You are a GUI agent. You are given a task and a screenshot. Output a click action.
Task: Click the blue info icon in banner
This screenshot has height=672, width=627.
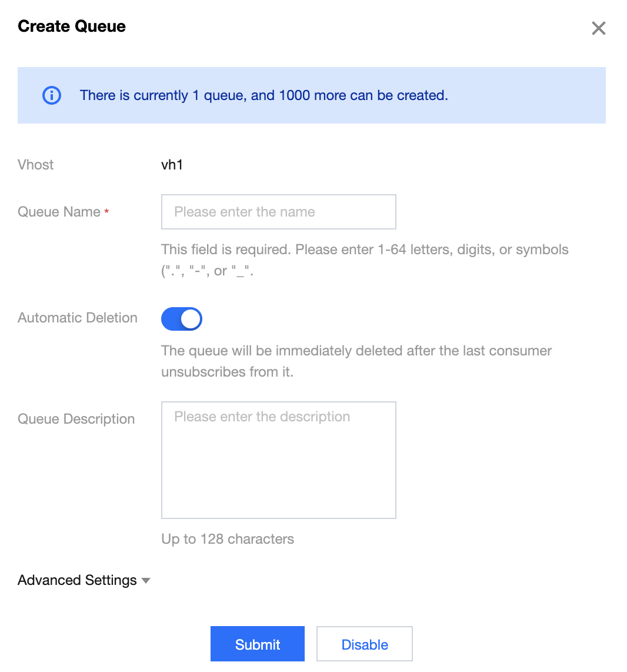click(52, 95)
